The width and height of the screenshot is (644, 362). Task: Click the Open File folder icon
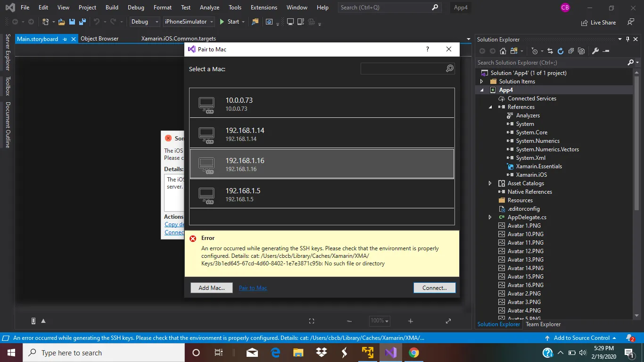61,22
